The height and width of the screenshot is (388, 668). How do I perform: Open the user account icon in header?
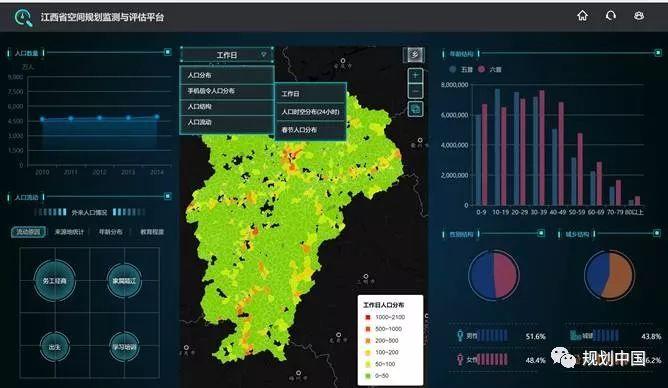pyautogui.click(x=639, y=16)
